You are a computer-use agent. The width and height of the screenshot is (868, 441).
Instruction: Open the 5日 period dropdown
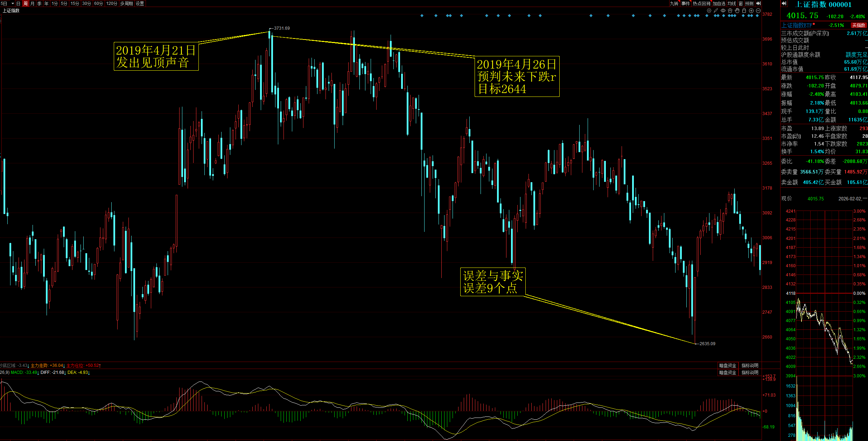click(x=13, y=3)
